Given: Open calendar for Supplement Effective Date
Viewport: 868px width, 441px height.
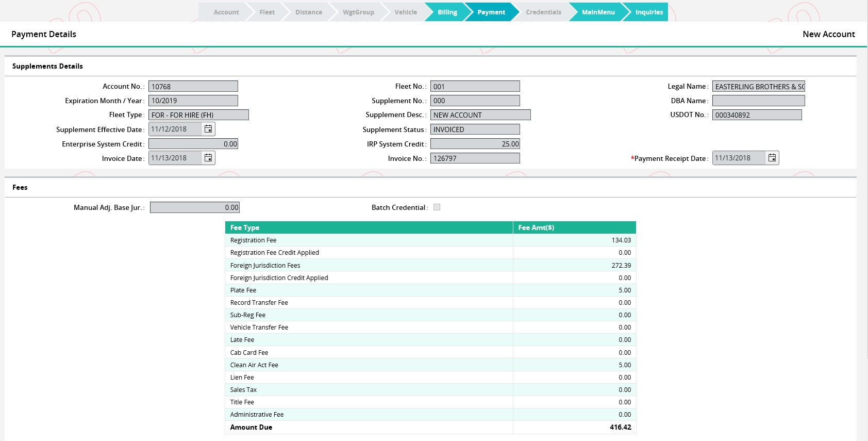Looking at the screenshot, I should [208, 129].
